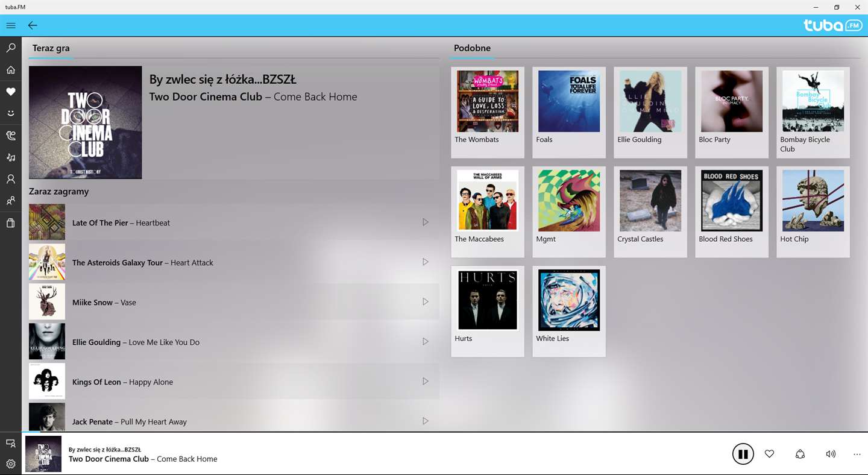The height and width of the screenshot is (475, 868).
Task: Open the single person sidebar icon
Action: 11,179
